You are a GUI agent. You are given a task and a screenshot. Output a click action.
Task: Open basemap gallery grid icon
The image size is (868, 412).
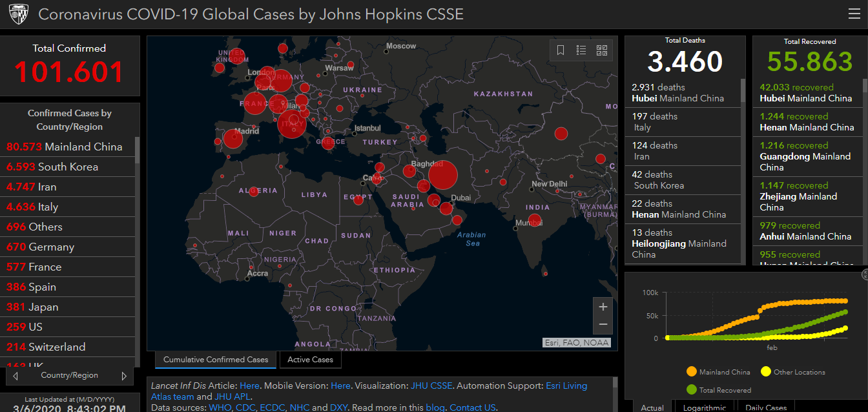(602, 50)
